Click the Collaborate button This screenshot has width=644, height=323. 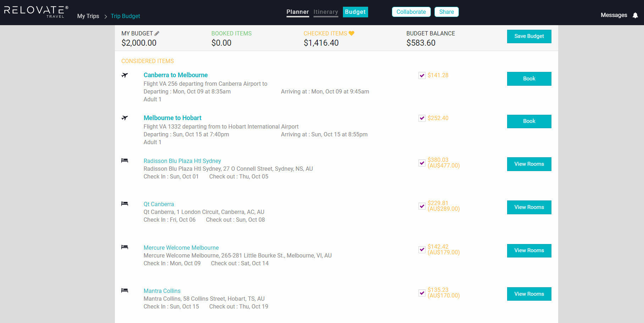[411, 12]
